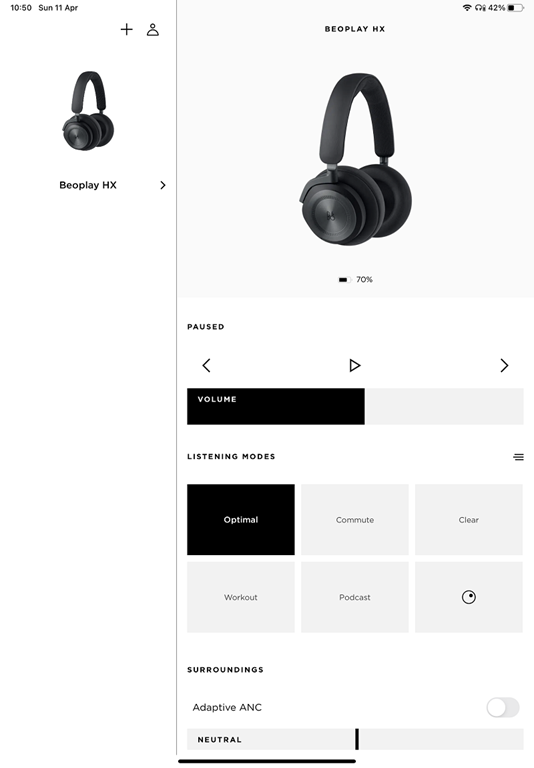
Task: Toggle the Adaptive ANC switch
Action: coord(503,707)
